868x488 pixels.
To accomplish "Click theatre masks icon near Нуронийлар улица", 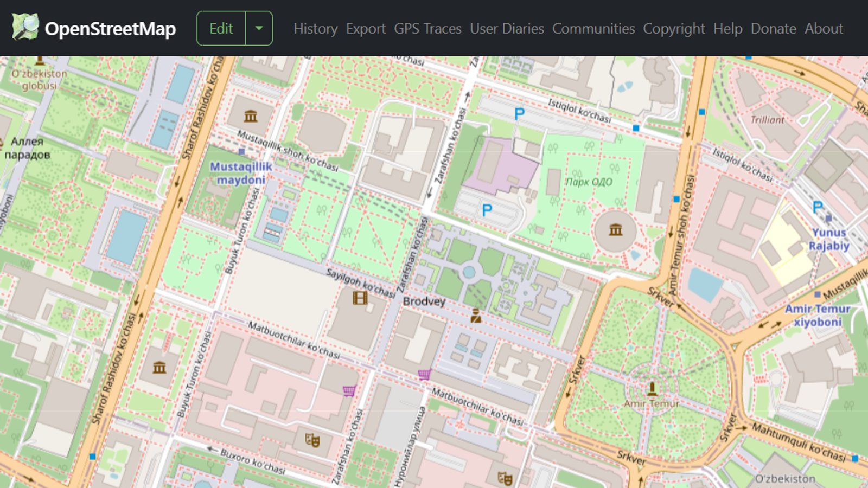I will [x=505, y=478].
